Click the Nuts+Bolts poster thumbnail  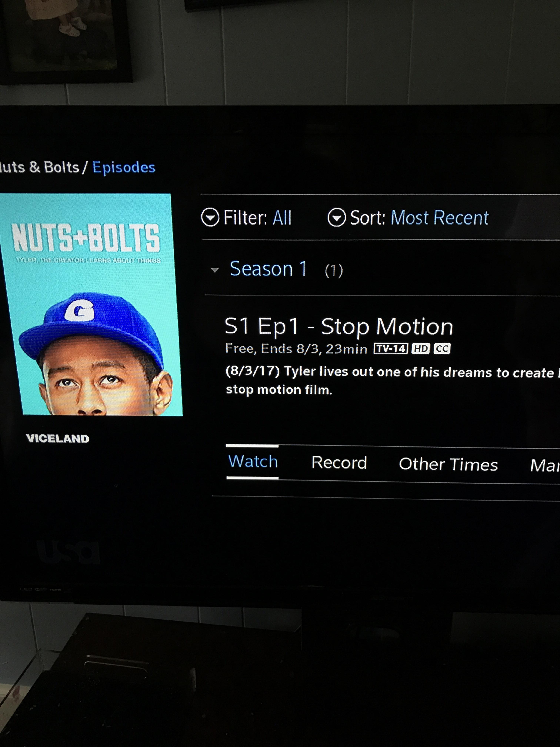click(91, 305)
